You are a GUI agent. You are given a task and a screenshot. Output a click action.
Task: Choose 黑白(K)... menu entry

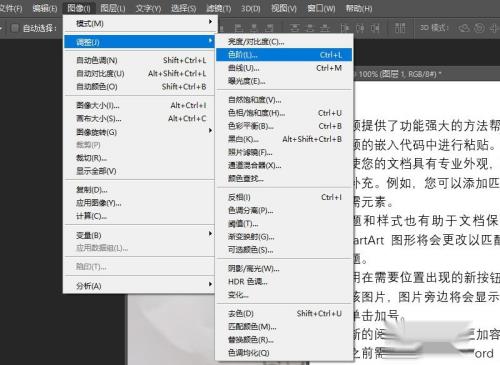(x=284, y=139)
